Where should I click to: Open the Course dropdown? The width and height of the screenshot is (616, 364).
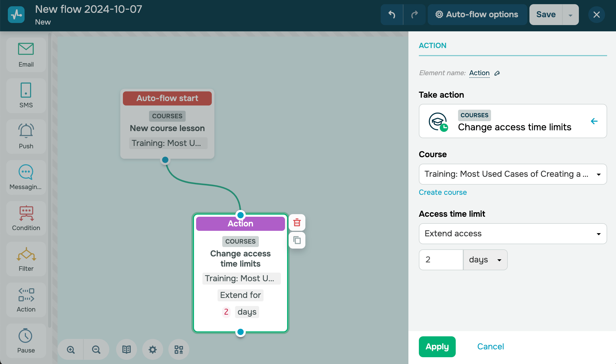coord(512,174)
